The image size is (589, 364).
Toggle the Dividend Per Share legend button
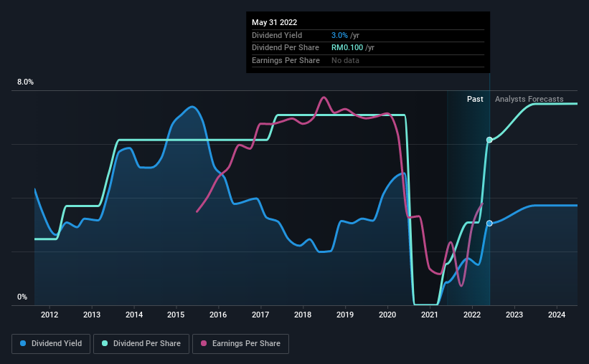point(141,344)
